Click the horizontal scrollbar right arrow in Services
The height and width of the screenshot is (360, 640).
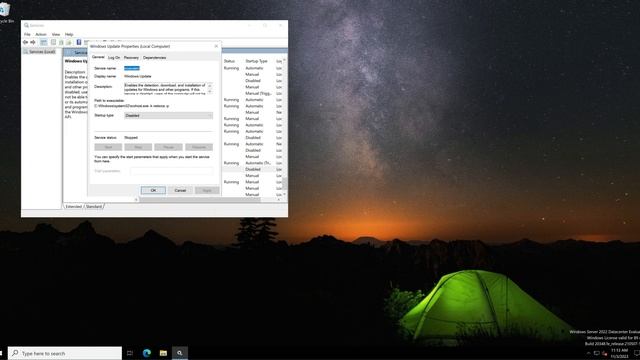point(279,200)
